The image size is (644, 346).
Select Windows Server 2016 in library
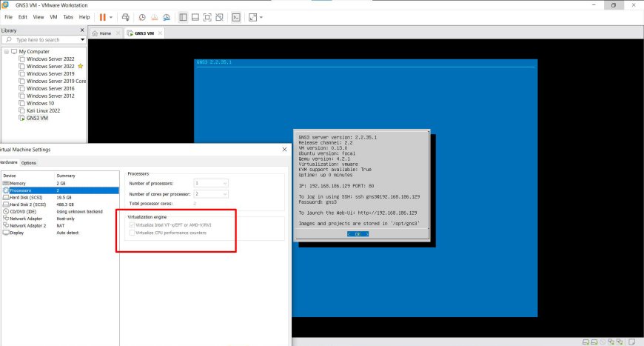click(x=50, y=88)
